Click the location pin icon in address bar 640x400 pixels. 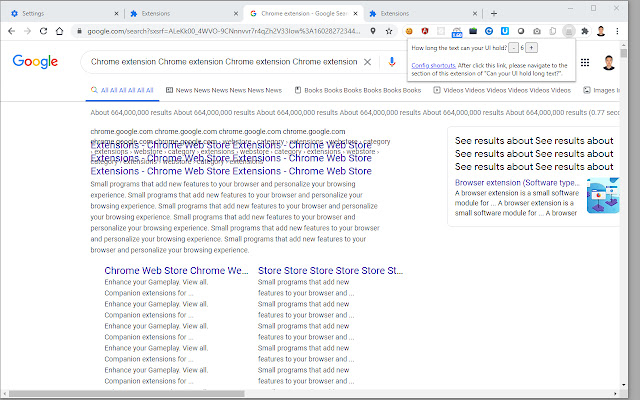coord(373,31)
